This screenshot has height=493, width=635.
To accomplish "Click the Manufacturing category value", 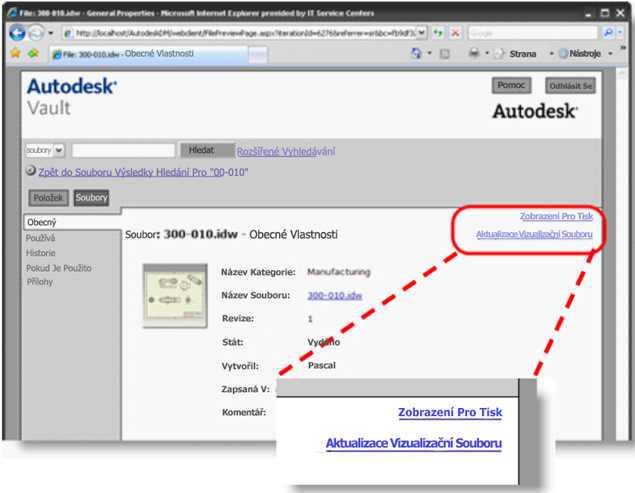I will [339, 272].
